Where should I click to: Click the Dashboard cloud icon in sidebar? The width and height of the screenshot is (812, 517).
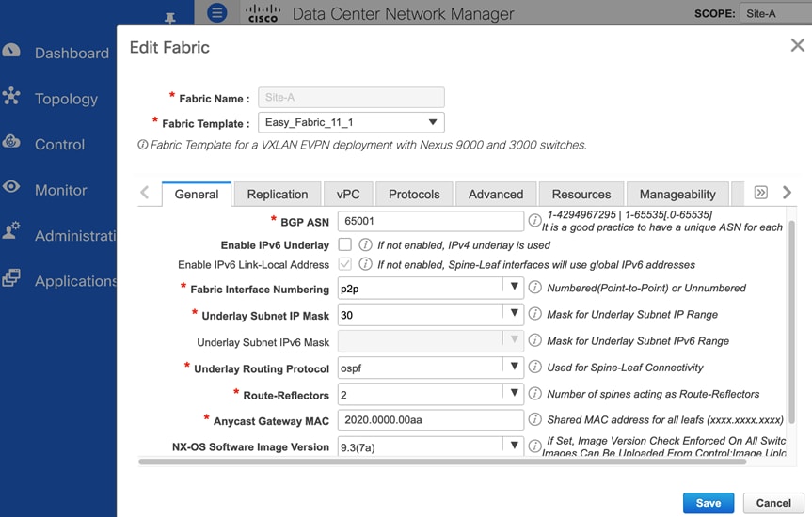pyautogui.click(x=11, y=51)
